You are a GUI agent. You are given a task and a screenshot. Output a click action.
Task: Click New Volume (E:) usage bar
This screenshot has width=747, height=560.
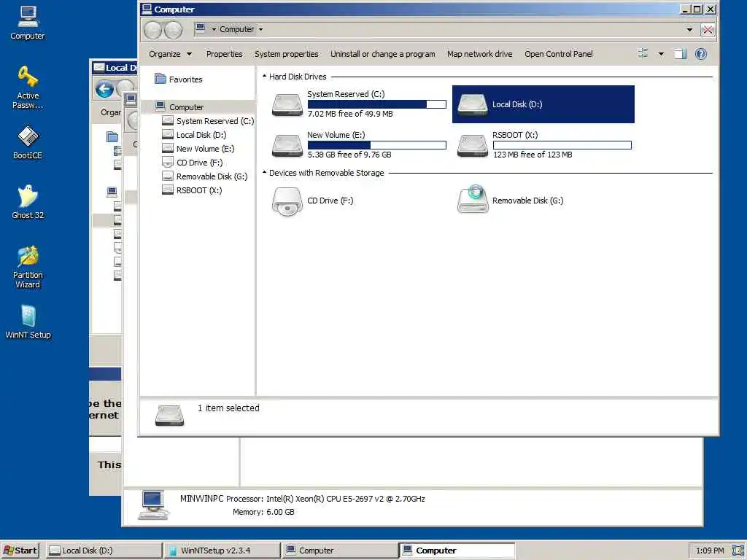(377, 145)
